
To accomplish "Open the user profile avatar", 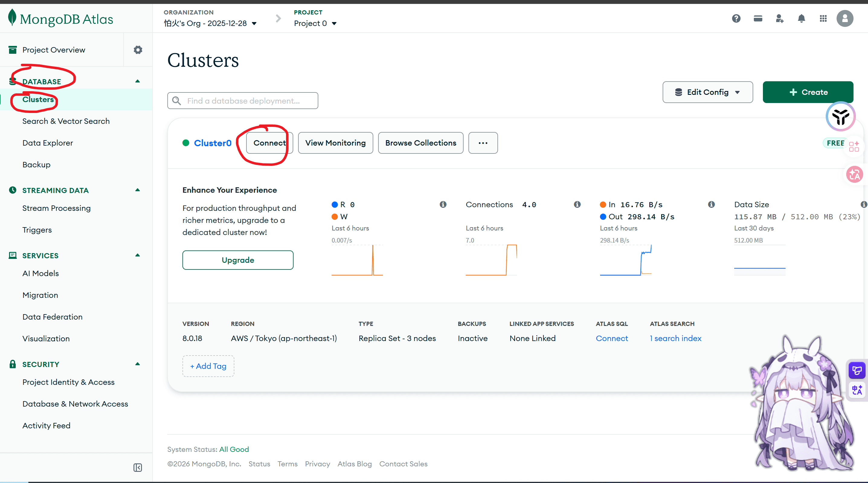I will 844,18.
